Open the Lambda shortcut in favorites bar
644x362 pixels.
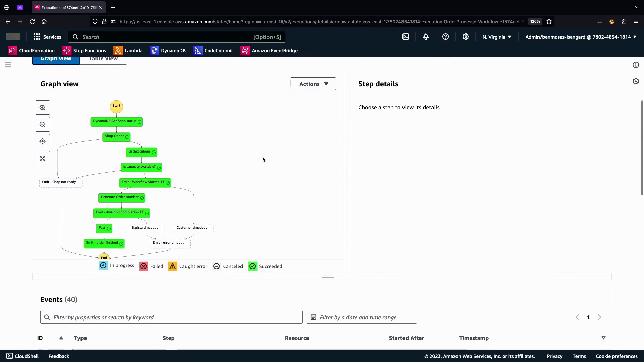click(128, 51)
